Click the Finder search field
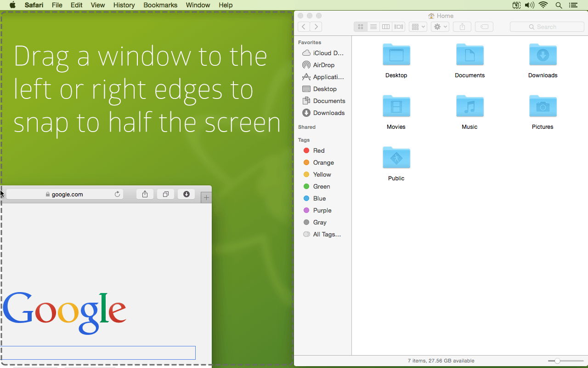 [547, 27]
